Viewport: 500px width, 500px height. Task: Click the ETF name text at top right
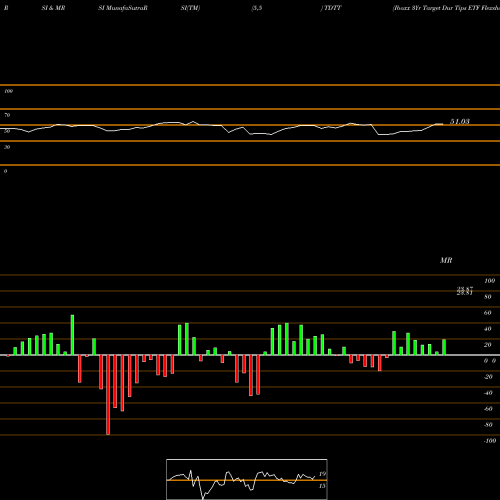point(446,8)
